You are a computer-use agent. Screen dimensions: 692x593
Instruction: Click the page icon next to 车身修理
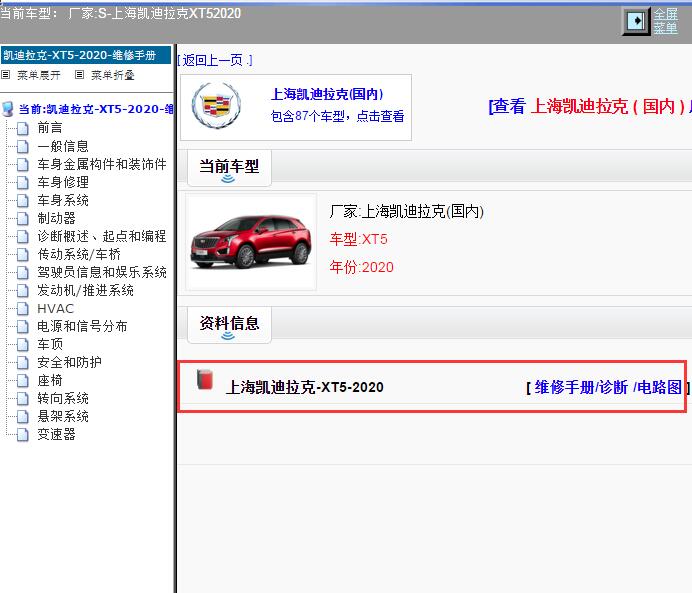[x=23, y=183]
